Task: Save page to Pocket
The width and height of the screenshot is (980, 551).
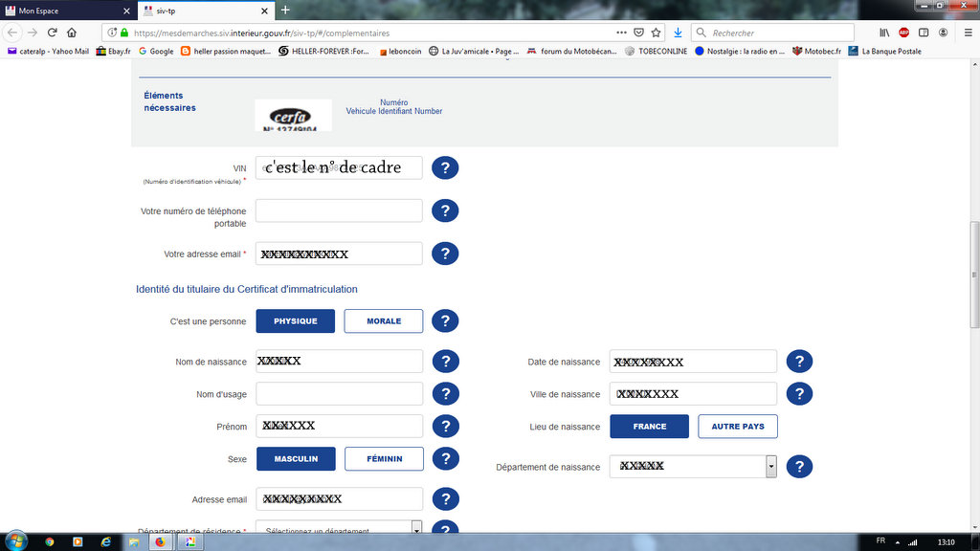Action: coord(638,33)
